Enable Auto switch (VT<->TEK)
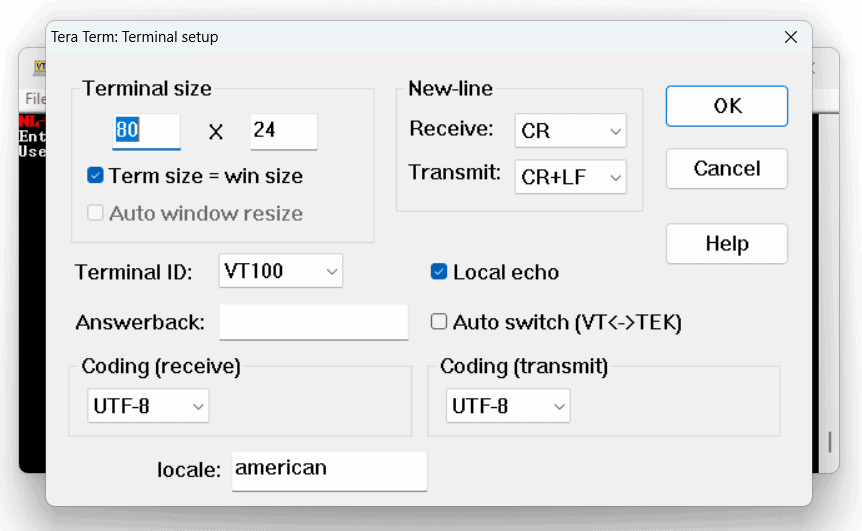862x531 pixels. point(438,322)
